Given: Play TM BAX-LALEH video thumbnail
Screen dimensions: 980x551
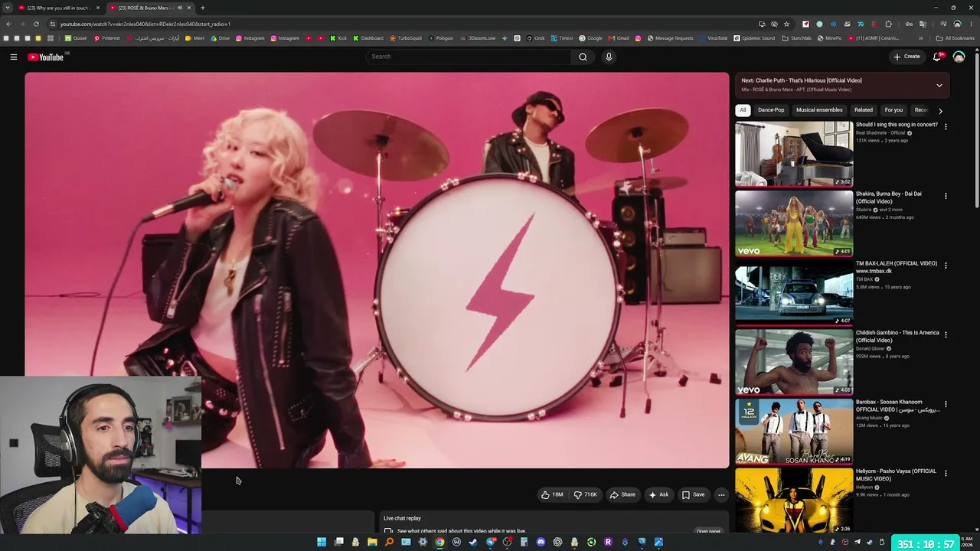Looking at the screenshot, I should click(794, 292).
